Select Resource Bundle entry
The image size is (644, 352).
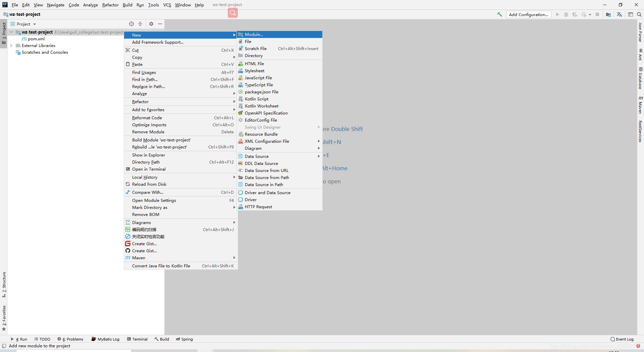[x=280, y=134]
